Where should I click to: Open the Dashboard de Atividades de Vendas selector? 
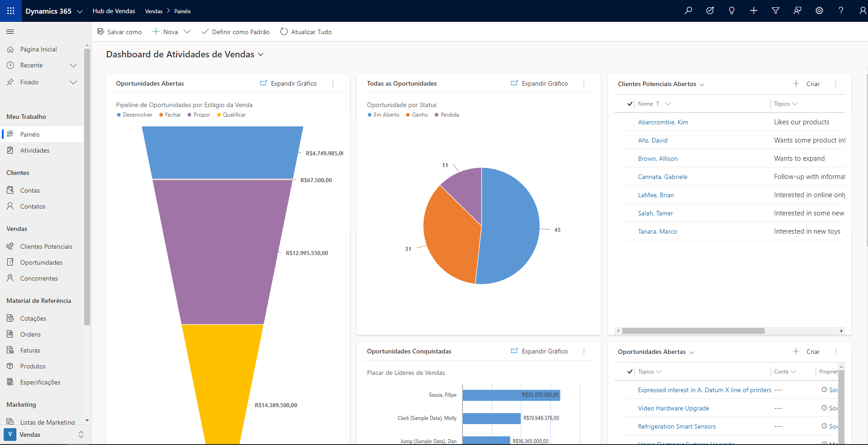click(185, 54)
